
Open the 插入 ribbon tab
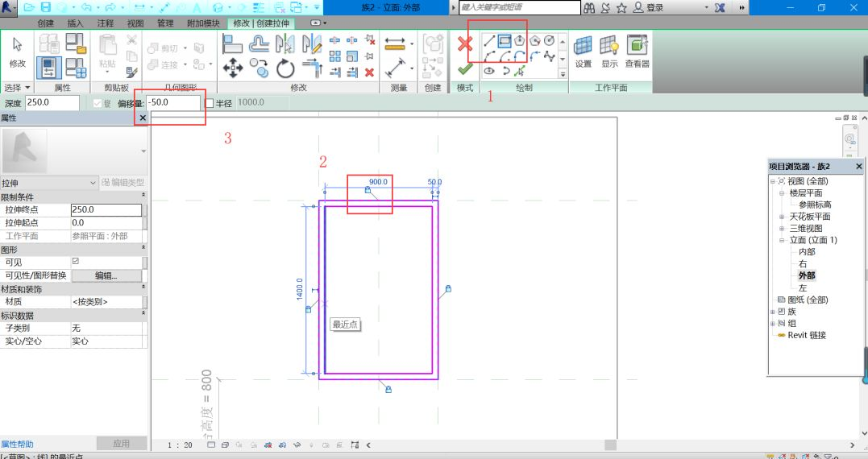75,23
